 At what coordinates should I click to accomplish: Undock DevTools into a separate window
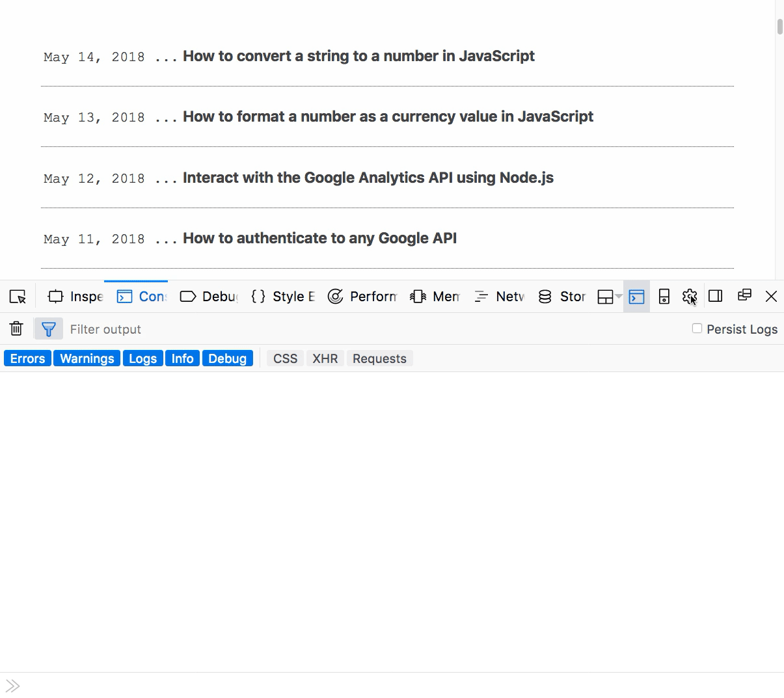744,296
